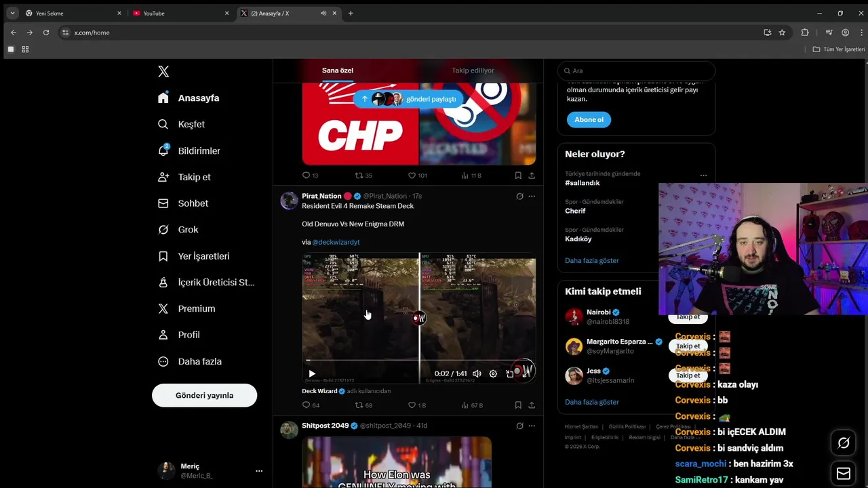Follow Jess via Takip et button
Viewport: 868px width, 488px height.
coord(688,375)
